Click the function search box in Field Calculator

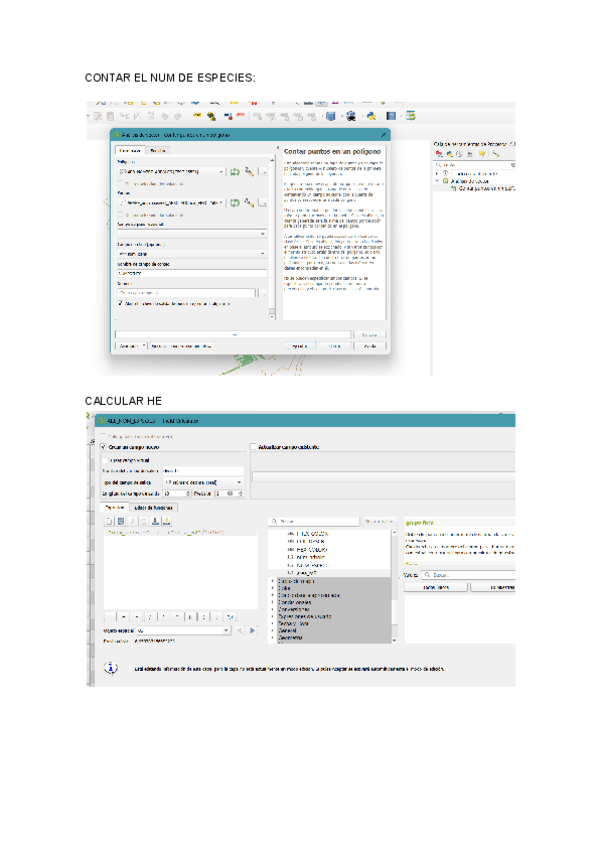(x=314, y=521)
